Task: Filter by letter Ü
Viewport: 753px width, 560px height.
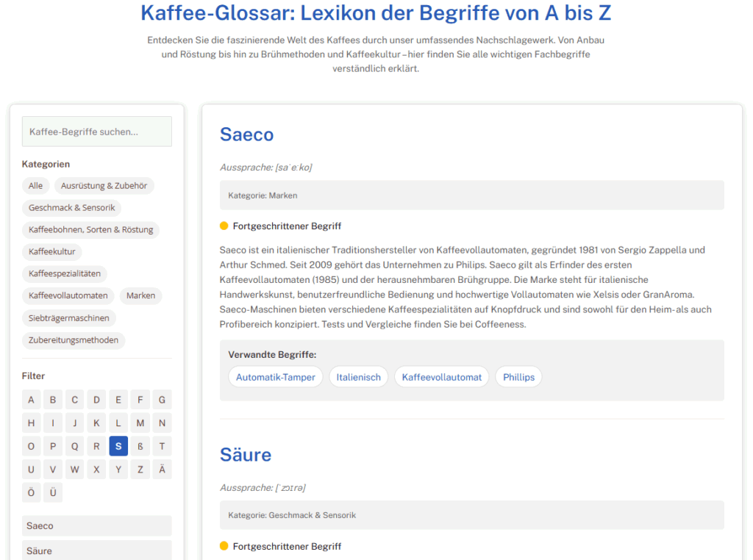Action: (x=53, y=492)
